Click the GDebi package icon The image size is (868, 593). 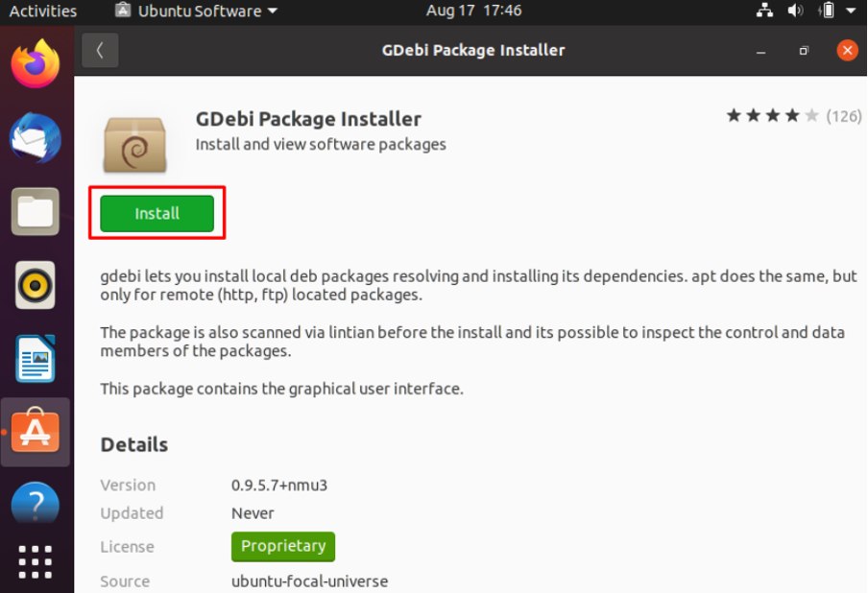tap(134, 142)
